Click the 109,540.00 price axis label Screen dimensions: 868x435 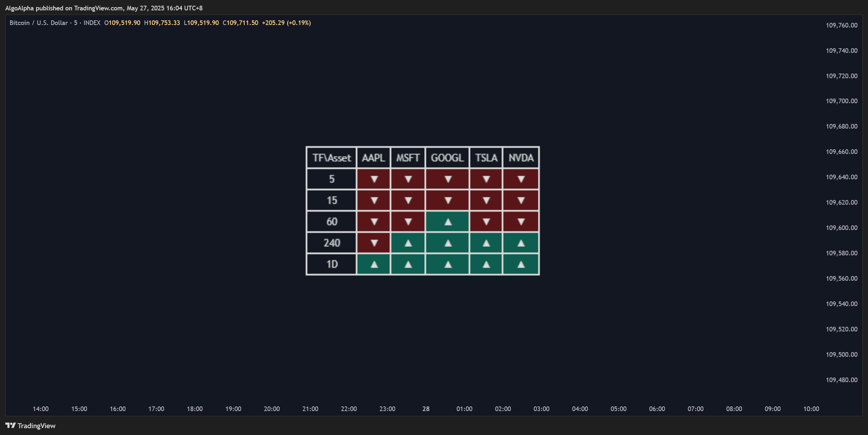842,304
